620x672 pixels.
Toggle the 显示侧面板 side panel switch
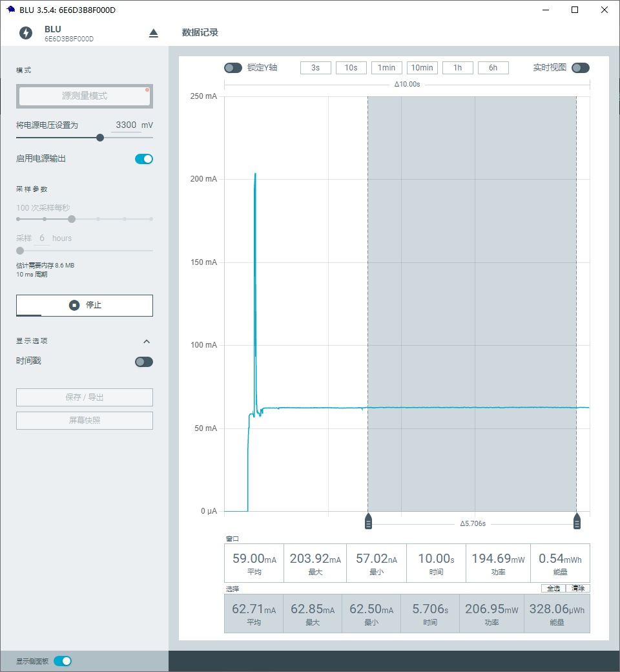(63, 661)
